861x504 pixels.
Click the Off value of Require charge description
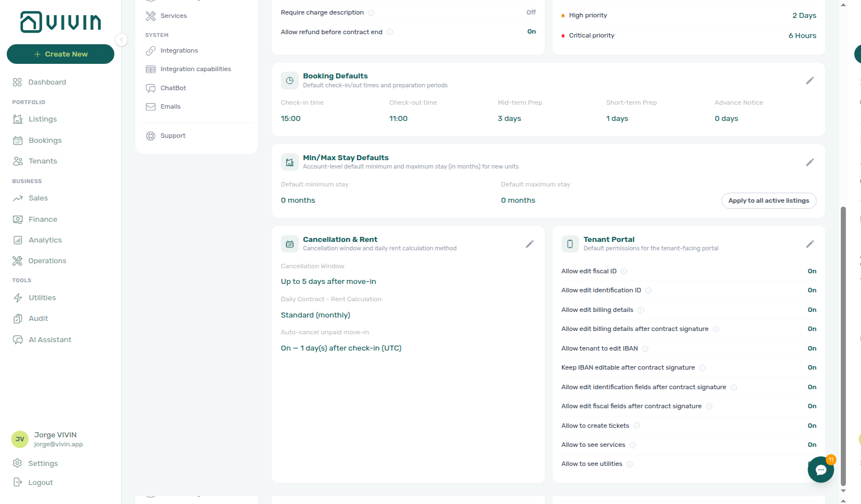(531, 12)
